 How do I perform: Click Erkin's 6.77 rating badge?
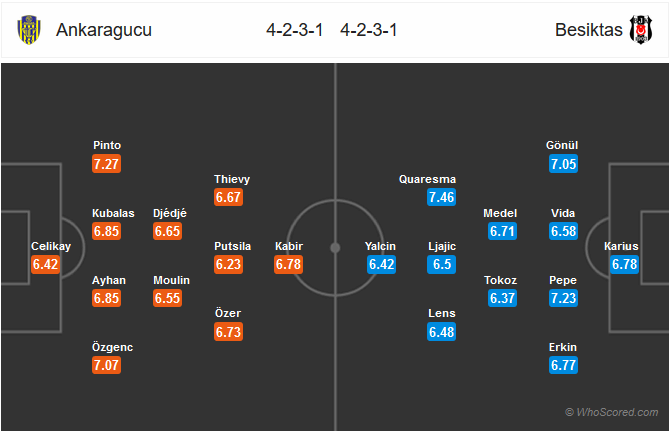(x=563, y=365)
